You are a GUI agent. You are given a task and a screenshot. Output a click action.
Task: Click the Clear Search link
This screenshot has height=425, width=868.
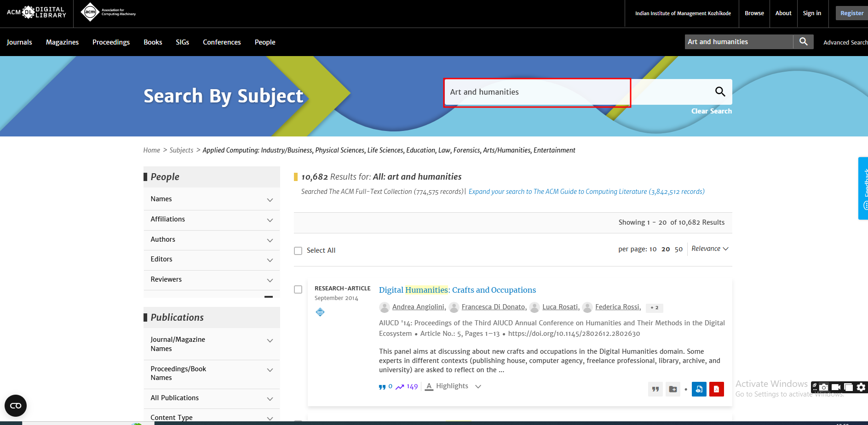point(711,111)
